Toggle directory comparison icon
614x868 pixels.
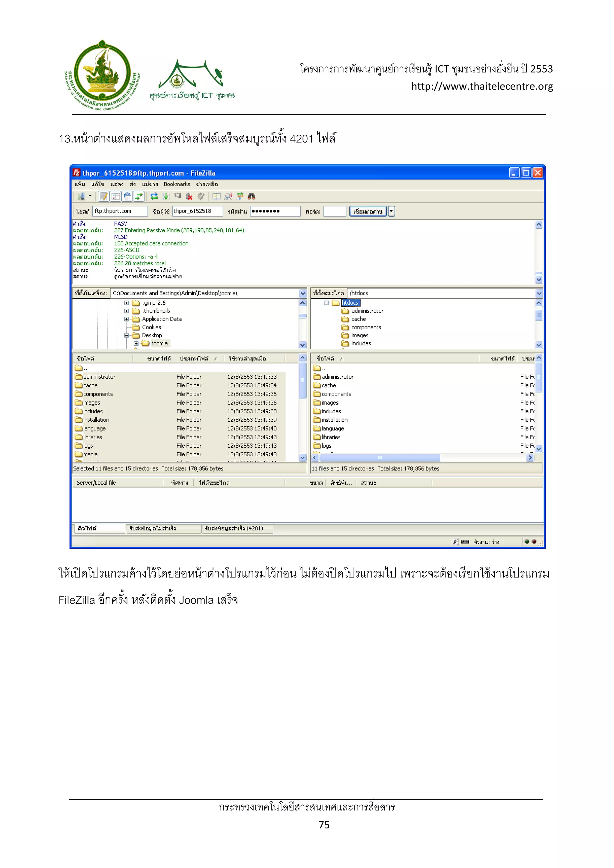pyautogui.click(x=228, y=196)
